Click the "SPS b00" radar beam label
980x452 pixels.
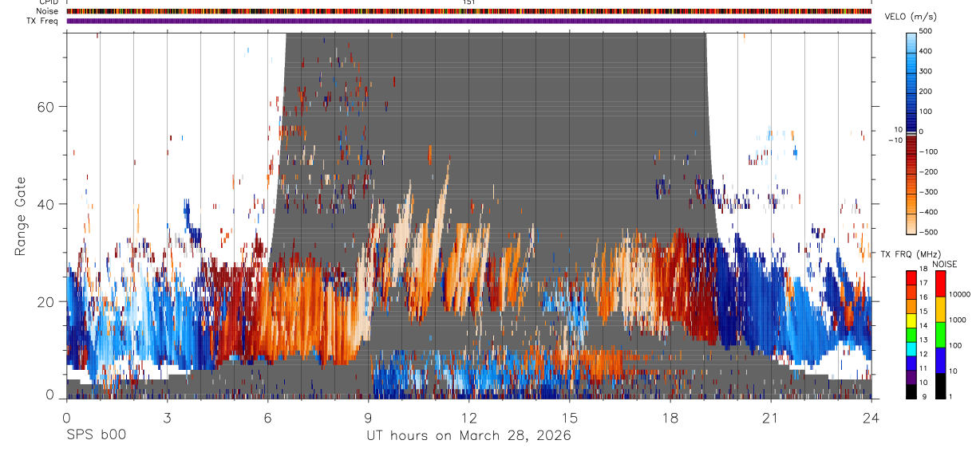pos(96,435)
